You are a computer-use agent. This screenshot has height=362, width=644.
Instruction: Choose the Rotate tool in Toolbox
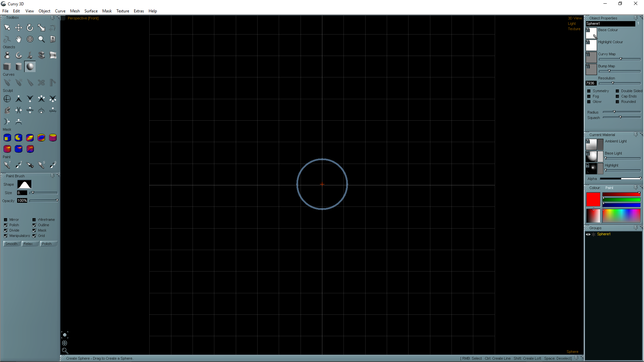(x=30, y=28)
